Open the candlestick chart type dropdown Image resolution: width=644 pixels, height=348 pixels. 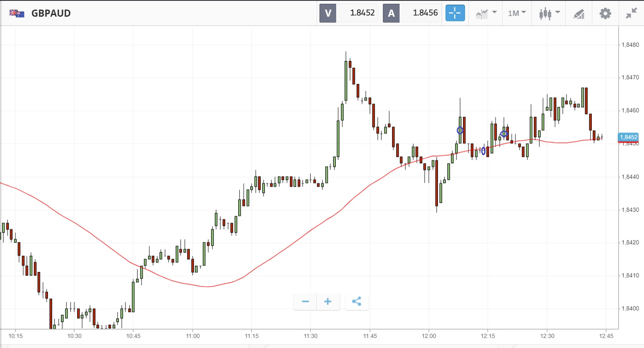[x=549, y=13]
